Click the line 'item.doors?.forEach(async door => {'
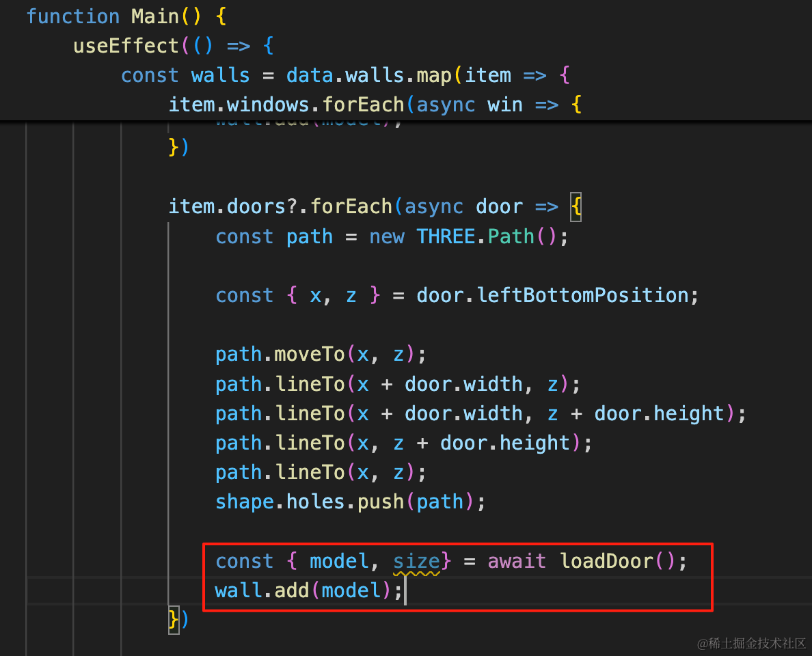The width and height of the screenshot is (812, 656). (375, 207)
